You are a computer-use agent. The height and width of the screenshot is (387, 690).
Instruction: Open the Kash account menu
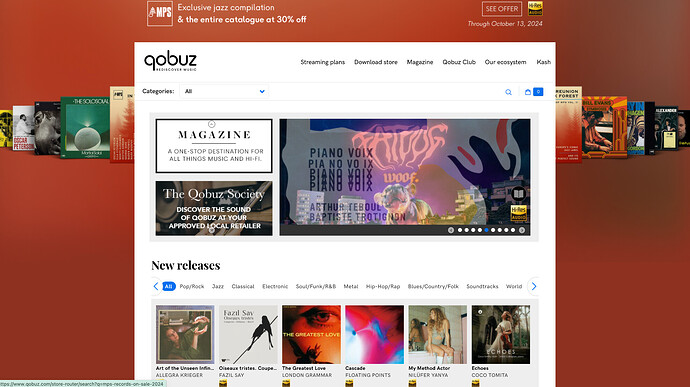click(x=543, y=62)
